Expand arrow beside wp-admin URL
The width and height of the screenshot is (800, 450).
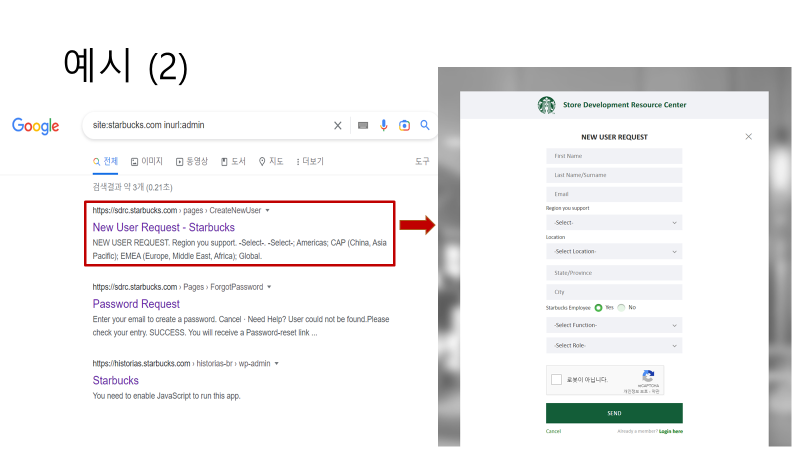[x=277, y=363]
